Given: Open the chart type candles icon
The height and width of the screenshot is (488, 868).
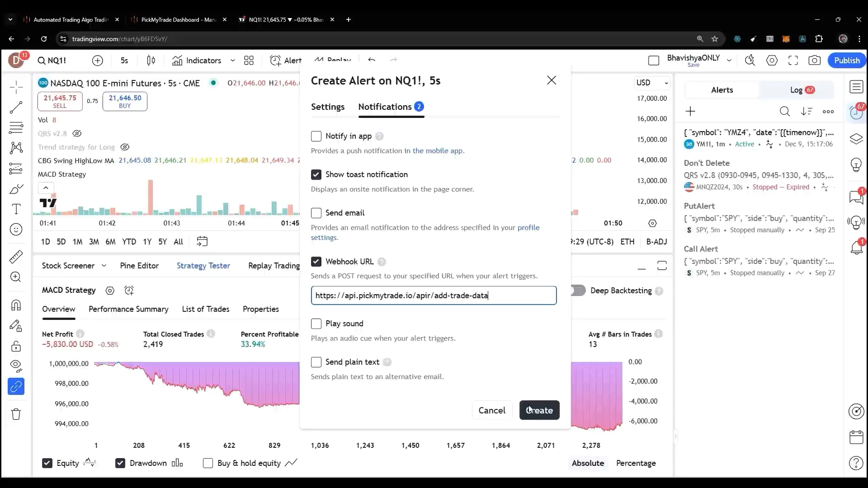Looking at the screenshot, I should pyautogui.click(x=151, y=61).
